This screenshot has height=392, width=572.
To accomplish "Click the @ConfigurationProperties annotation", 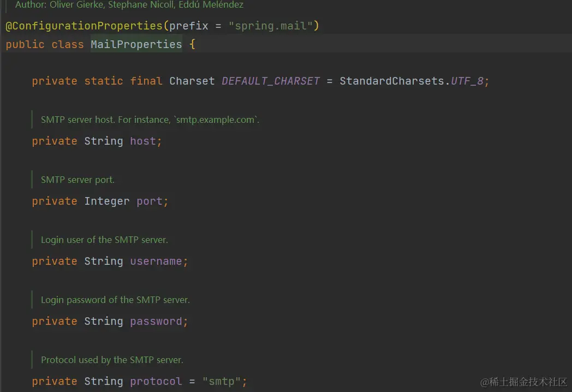I will 84,26.
